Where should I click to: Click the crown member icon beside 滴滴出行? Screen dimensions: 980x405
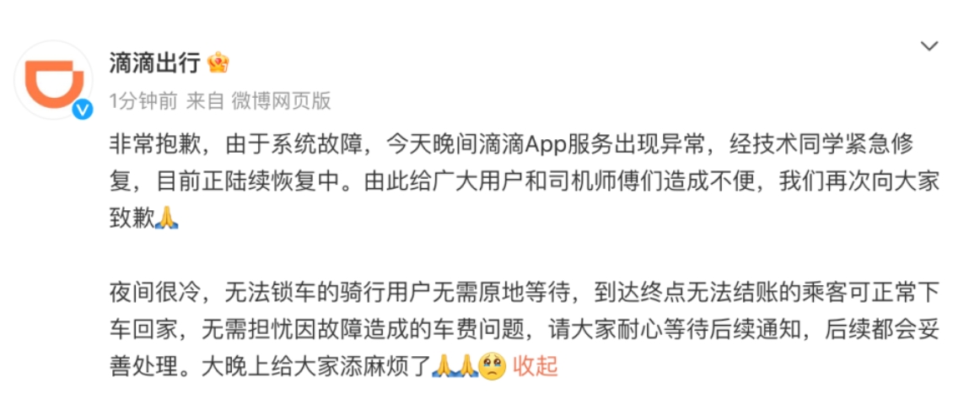[218, 62]
